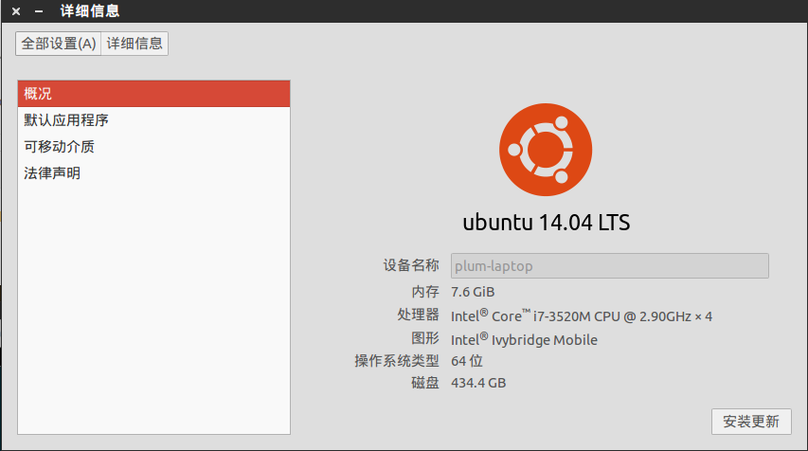Select 概况 in the sidebar list
This screenshot has height=451, width=808.
pyautogui.click(x=154, y=94)
